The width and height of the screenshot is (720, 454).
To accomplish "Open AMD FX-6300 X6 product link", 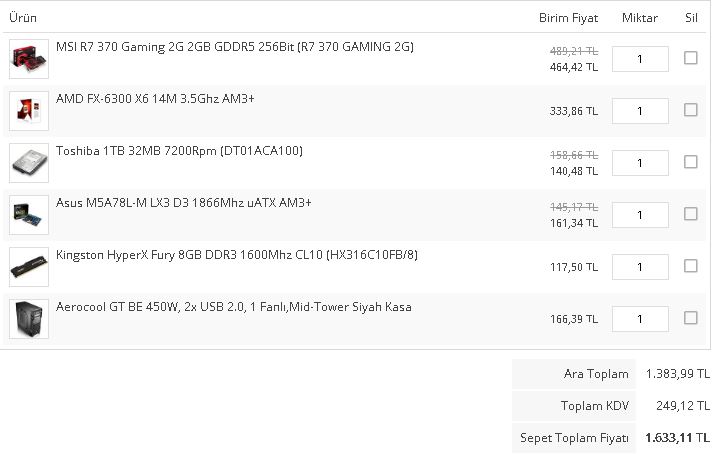I will tap(155, 99).
